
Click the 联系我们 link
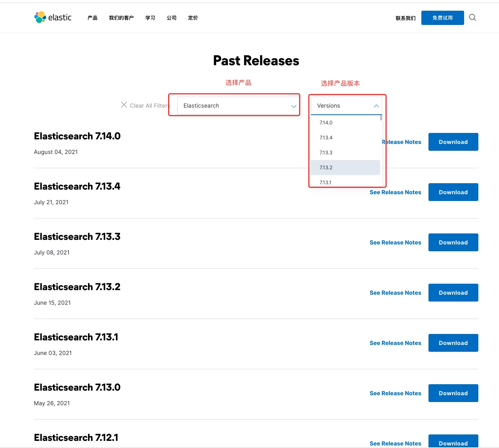[406, 18]
